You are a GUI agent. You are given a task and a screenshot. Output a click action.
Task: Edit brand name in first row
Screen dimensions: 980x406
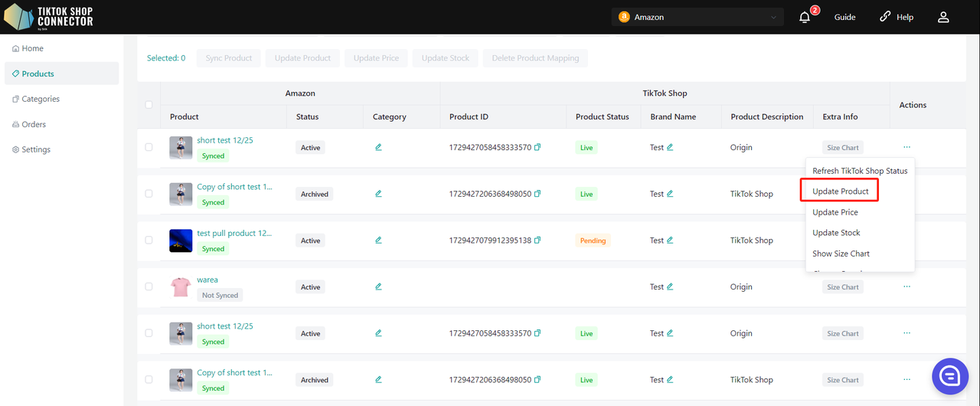[670, 147]
